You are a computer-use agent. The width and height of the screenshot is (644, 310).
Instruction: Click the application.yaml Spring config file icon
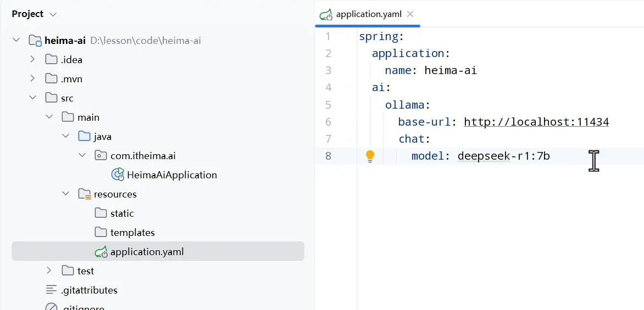[x=101, y=252]
